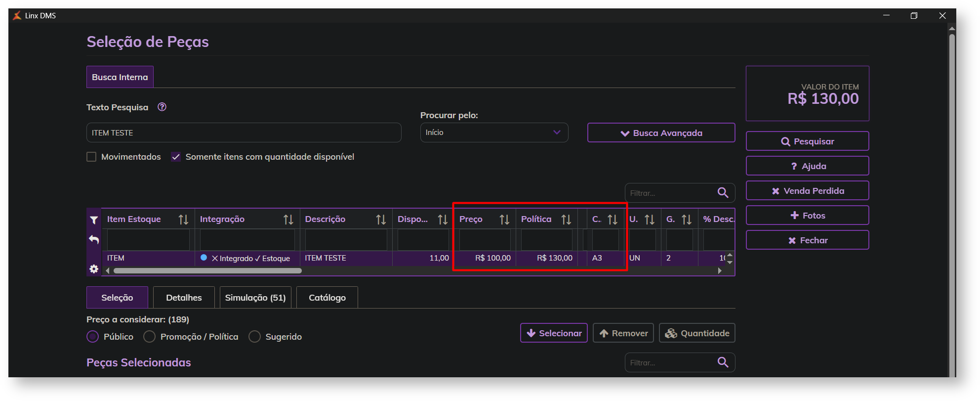Select the Promoção / Política radio option

[x=149, y=337]
